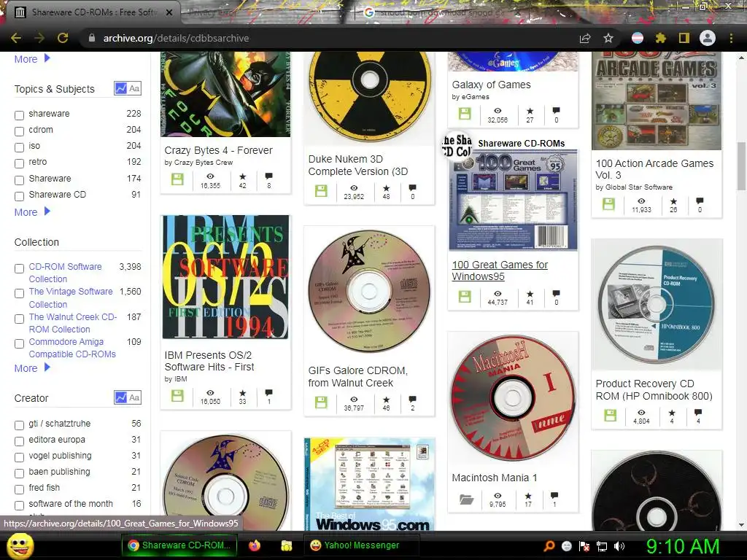The image size is (747, 560).
Task: Switch to the Privacy error browser tab
Action: 267,13
